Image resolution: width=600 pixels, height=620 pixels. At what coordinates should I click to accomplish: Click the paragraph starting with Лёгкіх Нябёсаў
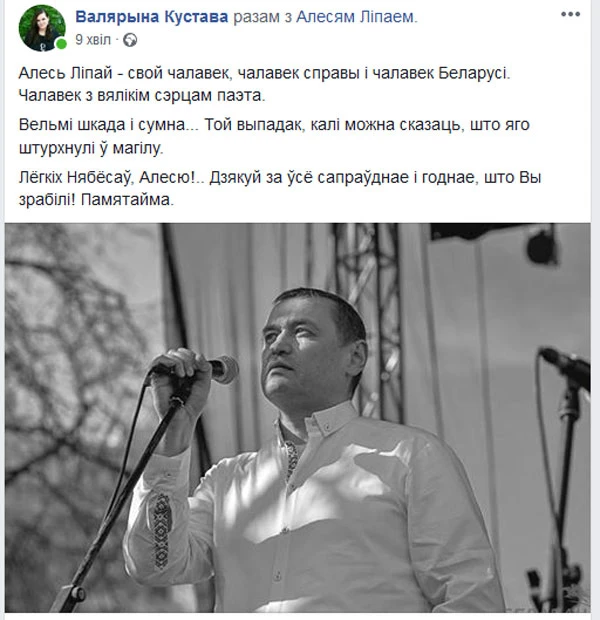pos(280,189)
